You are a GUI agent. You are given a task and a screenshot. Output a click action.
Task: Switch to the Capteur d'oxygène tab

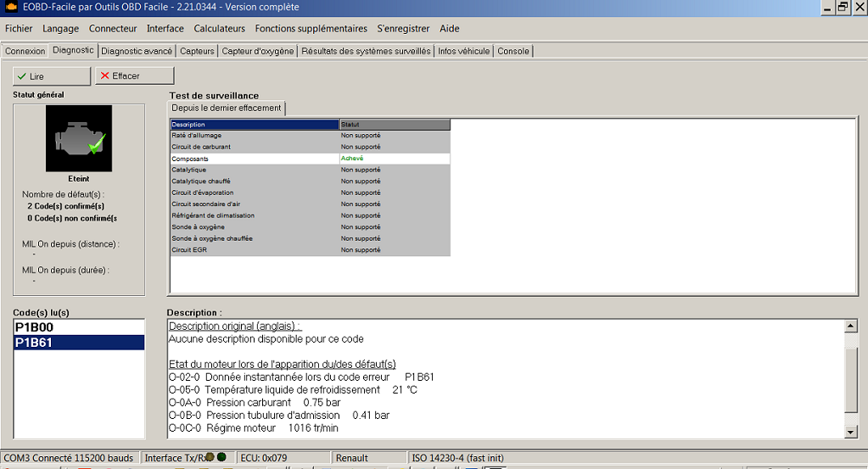(x=258, y=51)
